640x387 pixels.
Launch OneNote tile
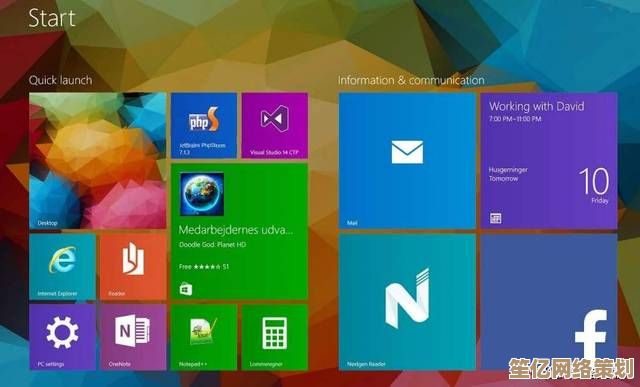(x=133, y=337)
